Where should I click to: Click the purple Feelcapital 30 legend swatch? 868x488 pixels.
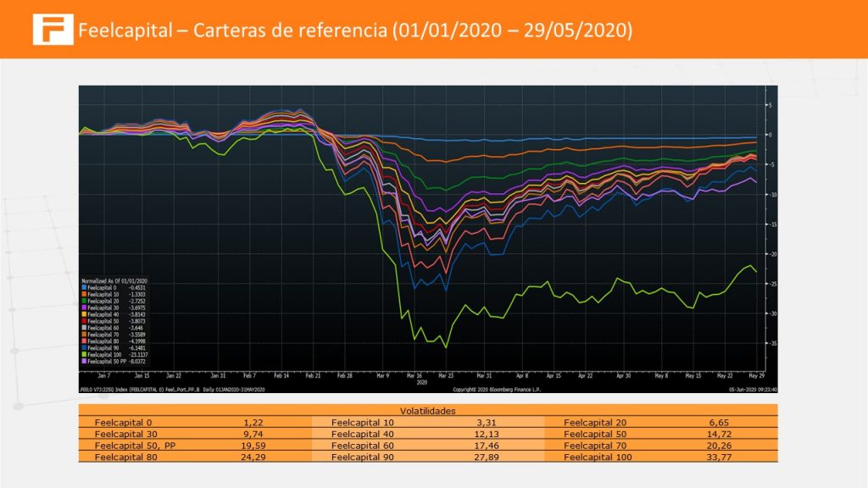tap(84, 308)
